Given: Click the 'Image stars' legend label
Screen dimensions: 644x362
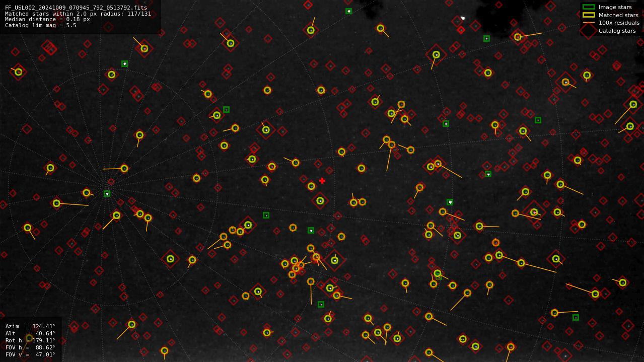Looking at the screenshot, I should point(615,7).
